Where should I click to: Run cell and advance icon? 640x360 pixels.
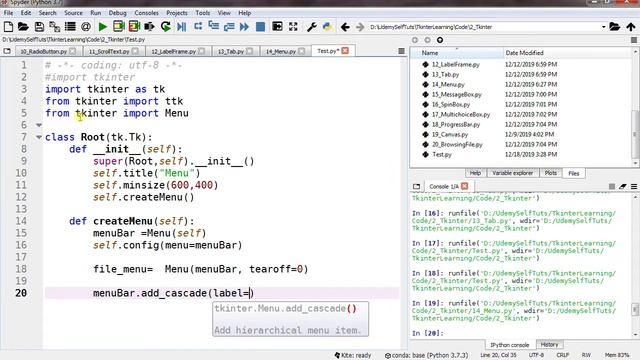pos(134,27)
